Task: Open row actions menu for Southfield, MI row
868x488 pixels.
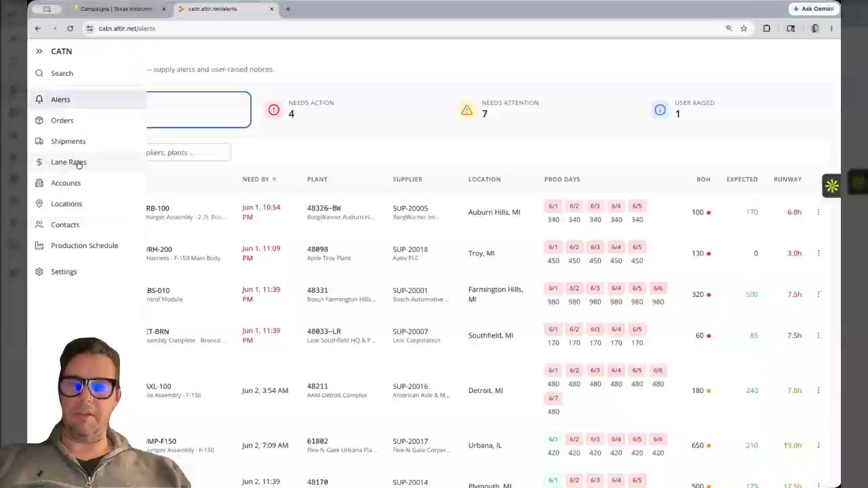Action: (x=818, y=335)
